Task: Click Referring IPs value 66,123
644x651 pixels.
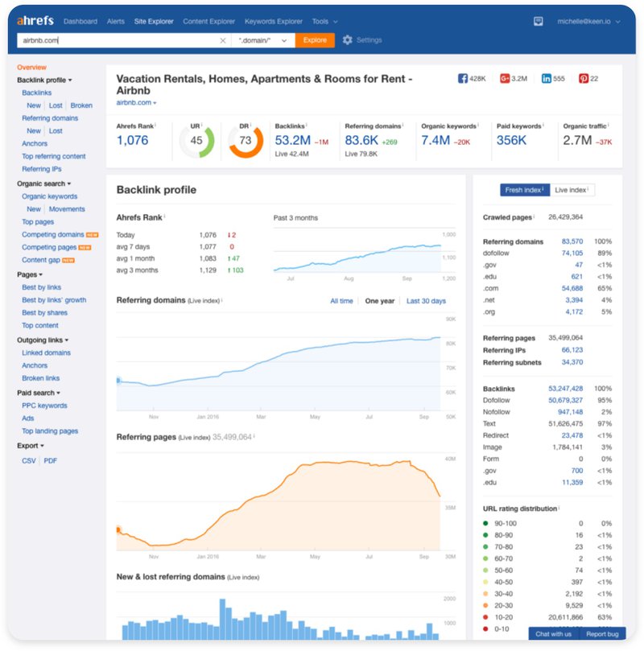Action: tap(572, 350)
